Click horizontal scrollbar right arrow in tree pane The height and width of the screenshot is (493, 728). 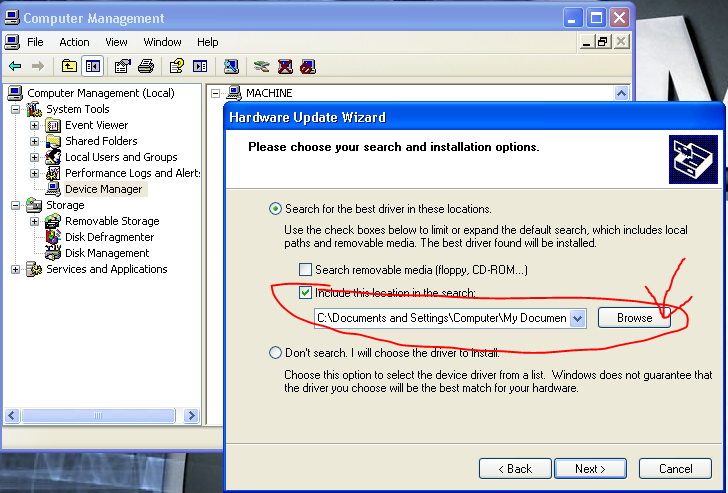tap(191, 415)
